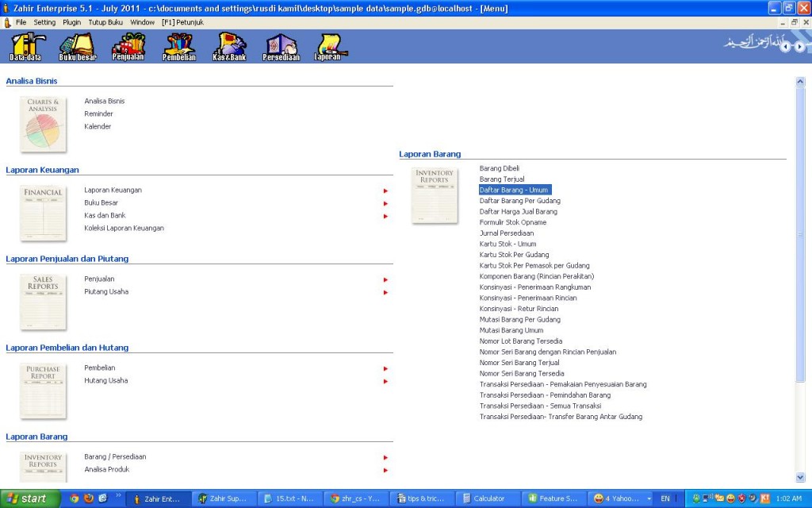The image size is (812, 508).
Task: Launch Firefox from the quick launch bar
Action: click(89, 498)
